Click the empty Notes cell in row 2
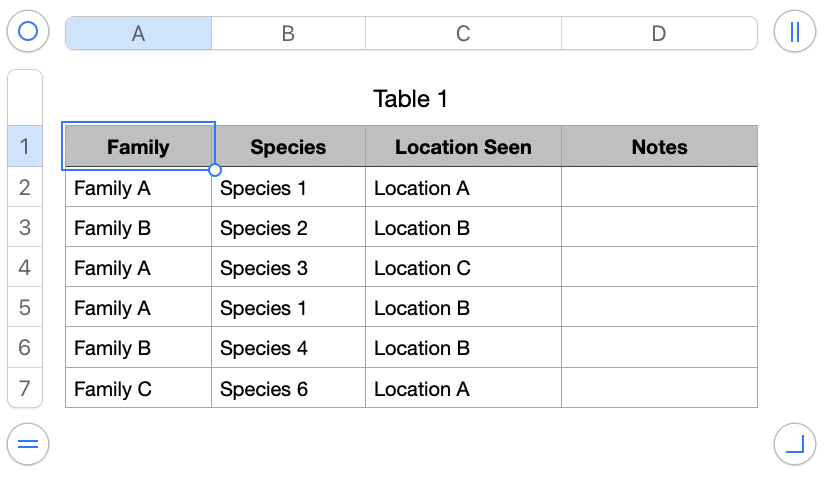Image resolution: width=832 pixels, height=486 pixels. pos(659,188)
